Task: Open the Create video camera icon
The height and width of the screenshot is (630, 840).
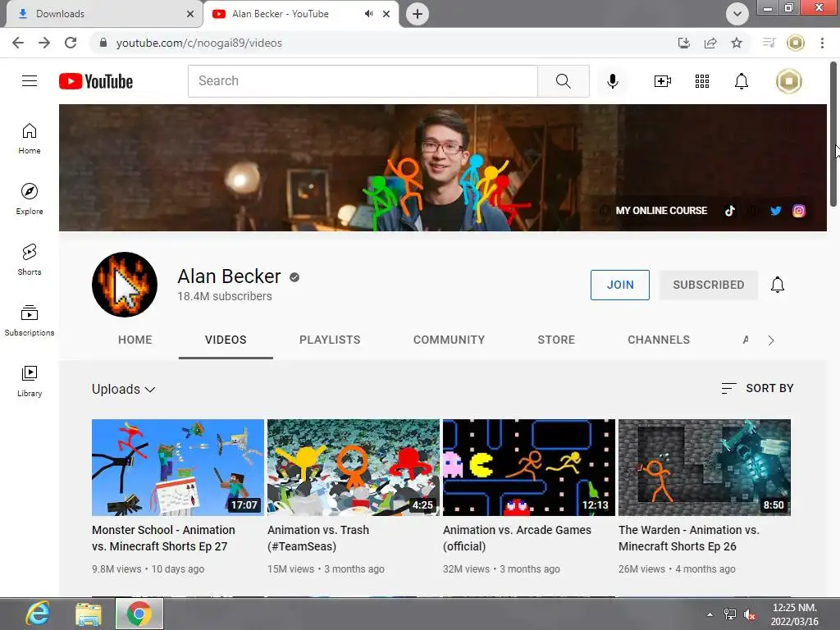Action: point(663,81)
